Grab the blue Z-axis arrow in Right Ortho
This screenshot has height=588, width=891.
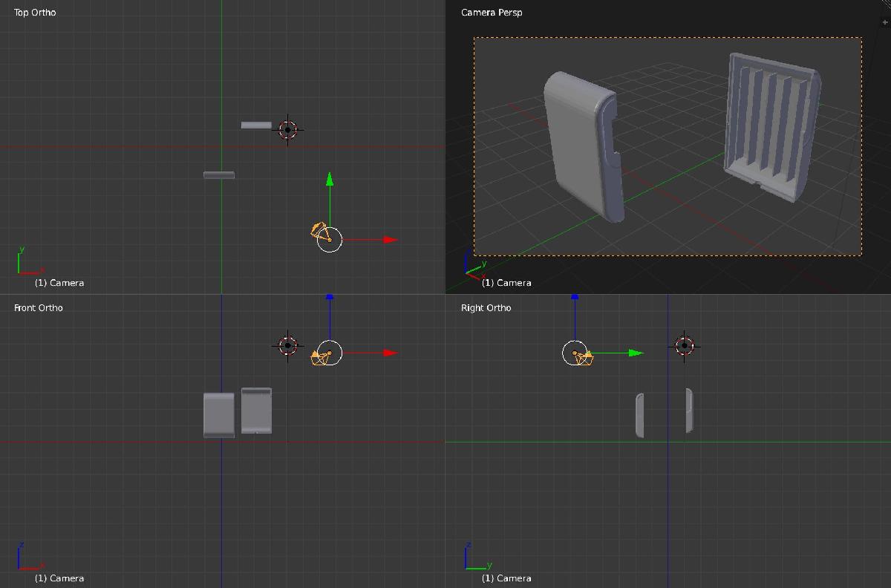[575, 297]
